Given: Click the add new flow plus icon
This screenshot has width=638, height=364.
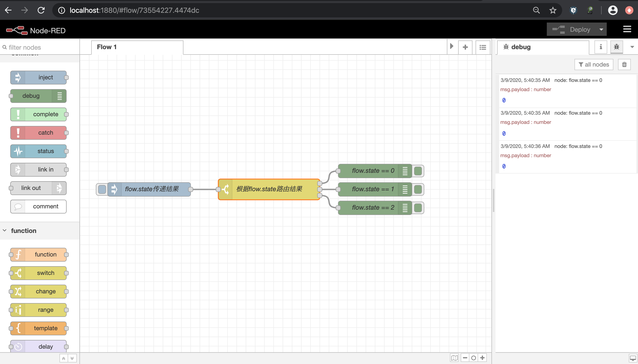Looking at the screenshot, I should pyautogui.click(x=465, y=47).
